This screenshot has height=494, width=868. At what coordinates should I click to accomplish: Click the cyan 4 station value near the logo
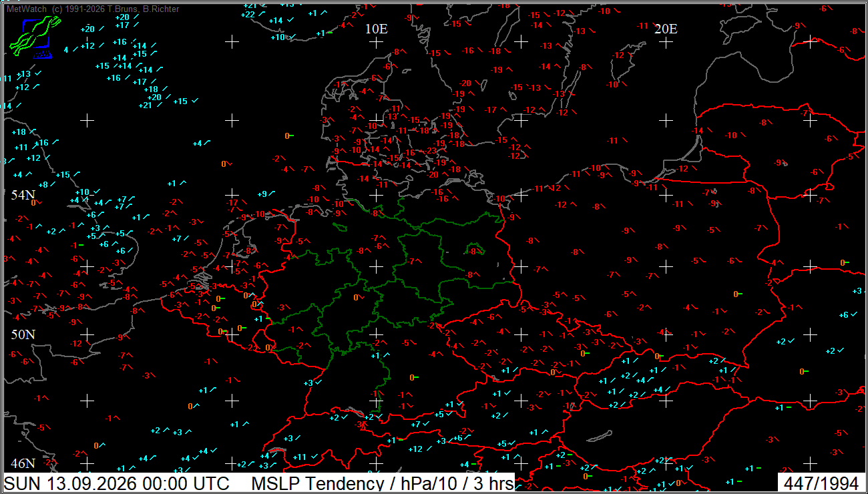click(66, 50)
